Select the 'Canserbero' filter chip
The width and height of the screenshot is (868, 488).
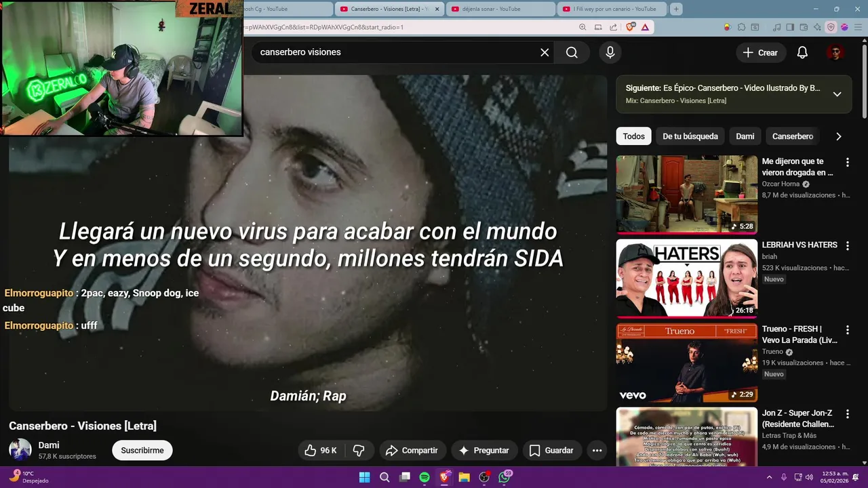pos(793,136)
